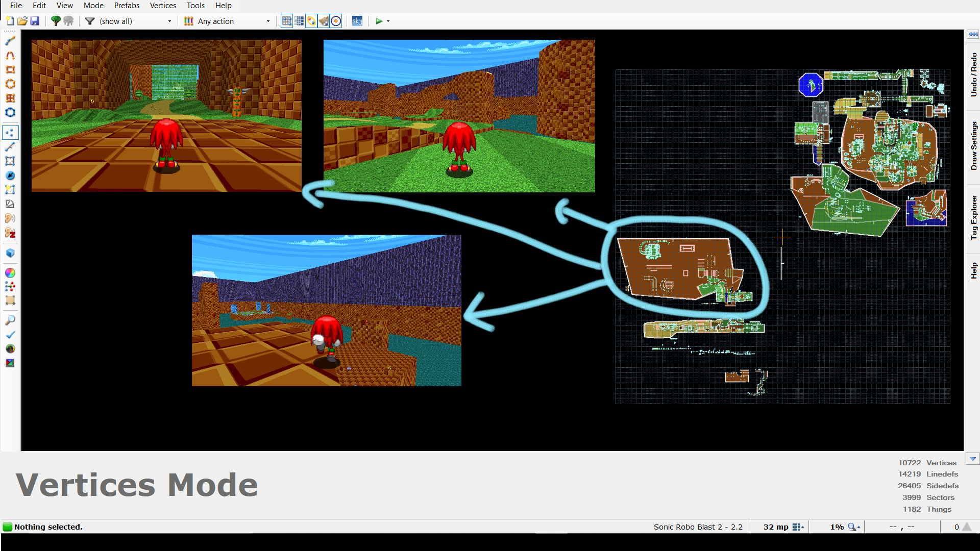Click the funnel filter icon

point(90,21)
